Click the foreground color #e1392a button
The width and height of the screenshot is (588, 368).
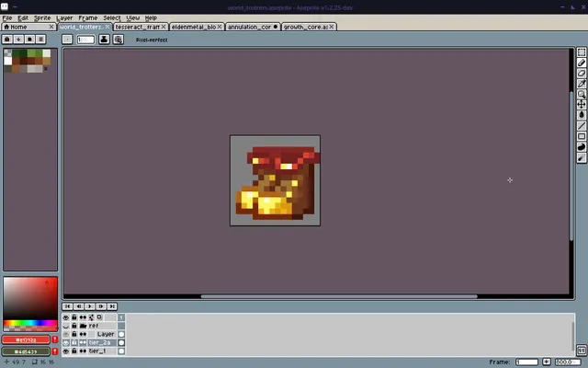(26, 339)
